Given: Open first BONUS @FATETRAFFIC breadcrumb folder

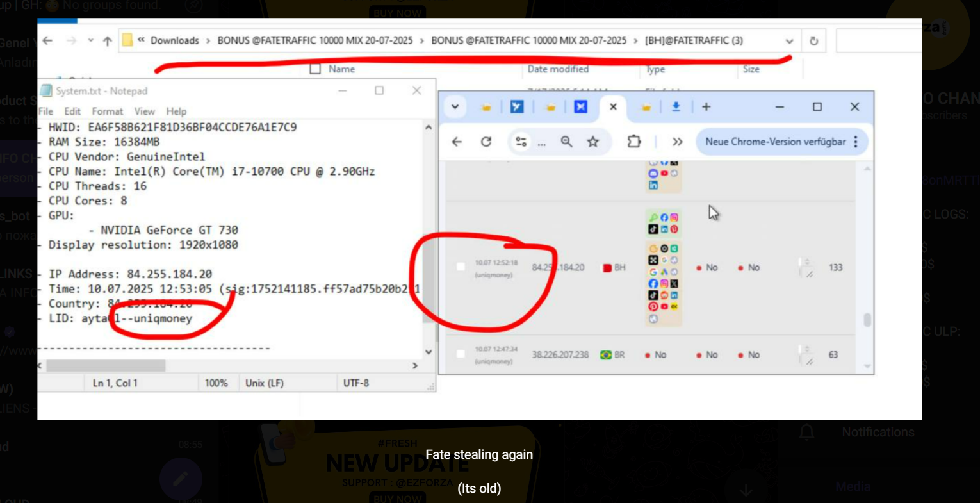Looking at the screenshot, I should click(314, 40).
